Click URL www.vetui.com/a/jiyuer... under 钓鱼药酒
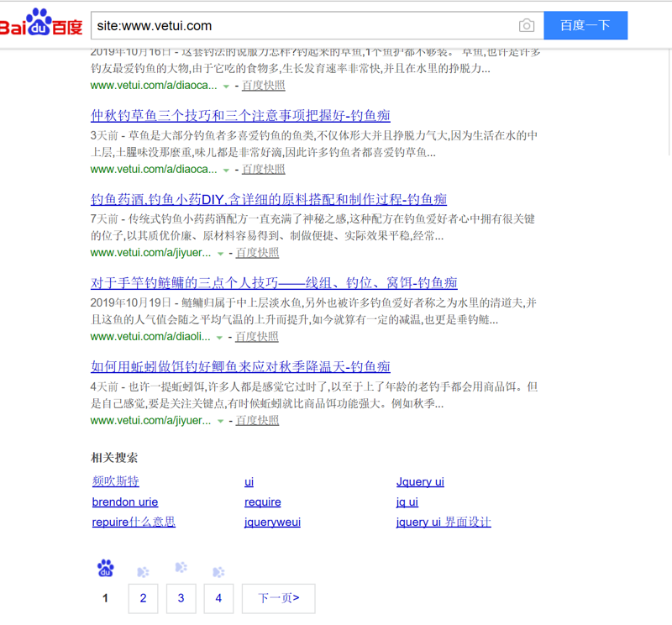672x625 pixels. pyautogui.click(x=151, y=253)
